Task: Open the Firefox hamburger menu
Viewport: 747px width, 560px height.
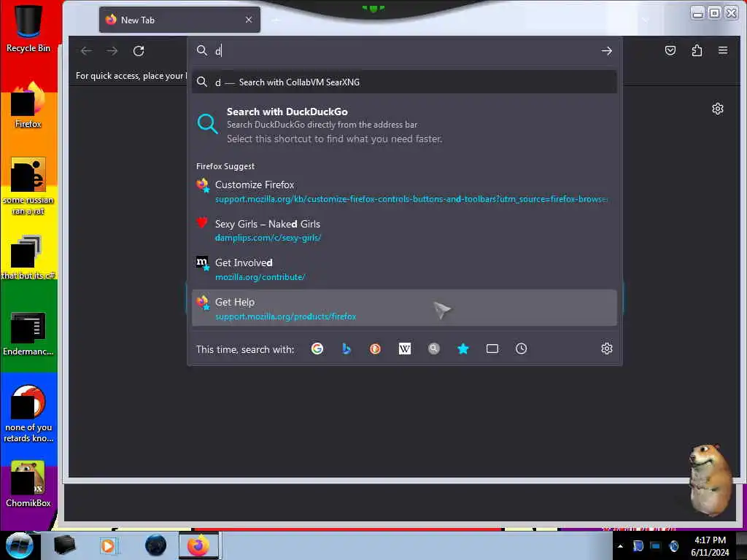Action: 723,50
